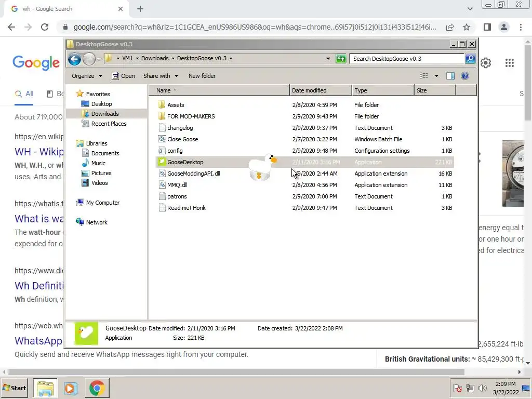
Task: Click the config settings file icon
Action: click(162, 151)
